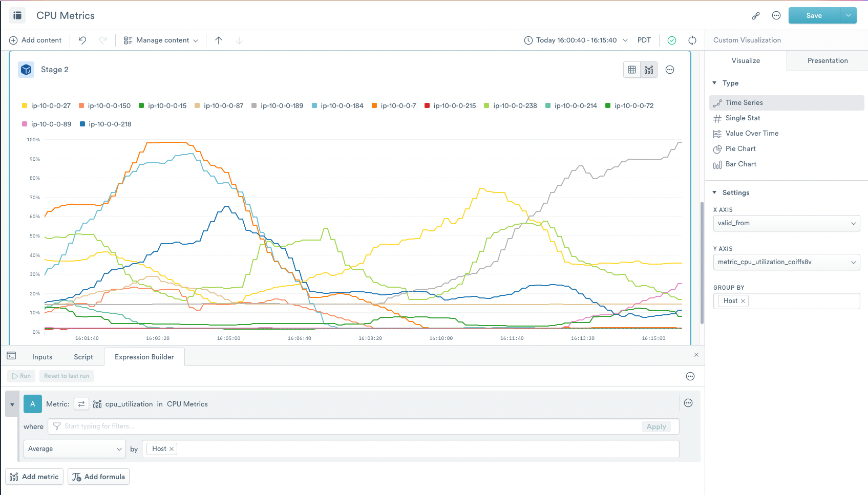Select the Visualize tab
868x495 pixels.
746,60
